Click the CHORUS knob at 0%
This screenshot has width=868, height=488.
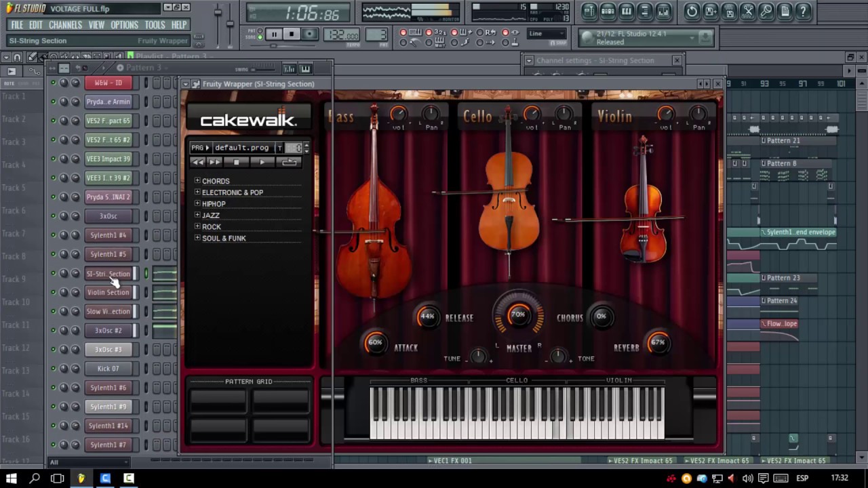click(601, 317)
